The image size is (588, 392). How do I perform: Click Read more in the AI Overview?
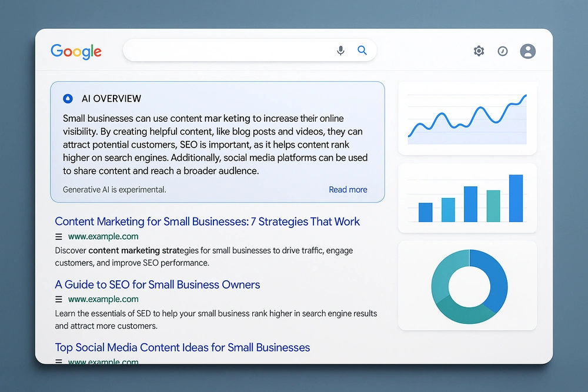pos(348,189)
